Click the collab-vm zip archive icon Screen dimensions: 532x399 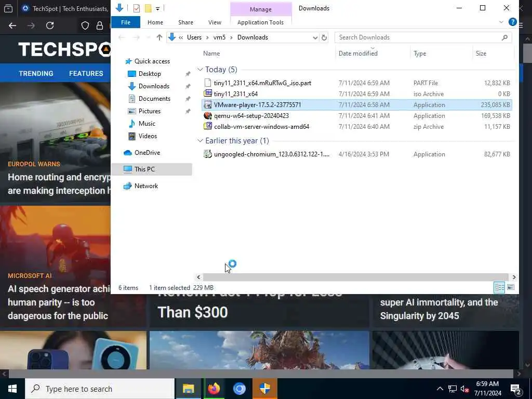coord(208,127)
